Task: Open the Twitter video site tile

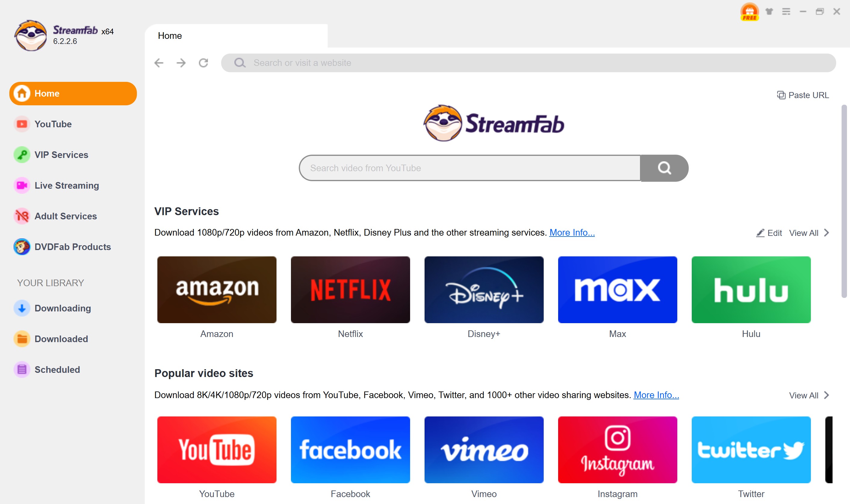Action: coord(751,450)
